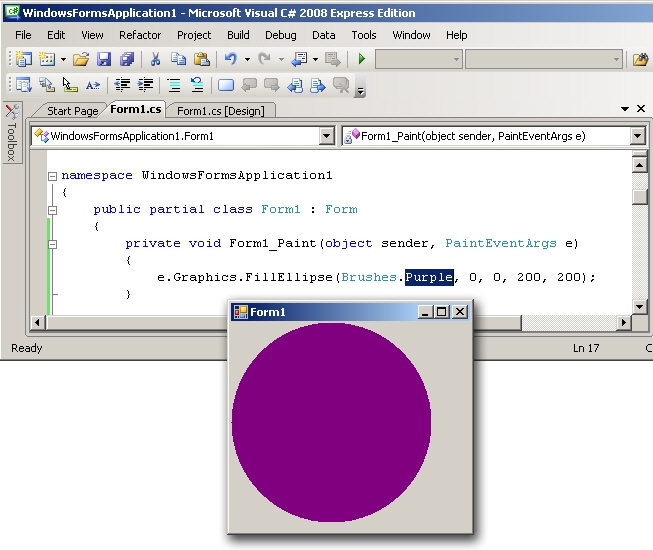Click the Decrease Line Indent icon
The image size is (653, 550).
[122, 85]
